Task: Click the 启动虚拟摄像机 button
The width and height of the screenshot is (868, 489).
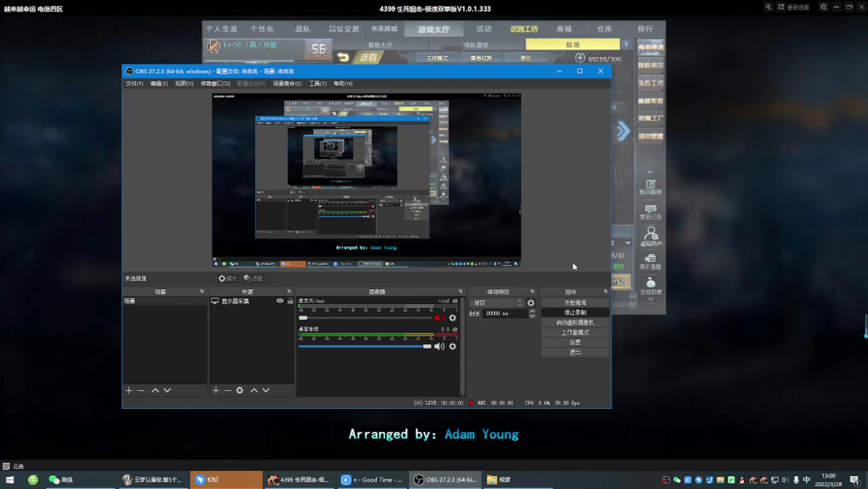Action: 575,322
